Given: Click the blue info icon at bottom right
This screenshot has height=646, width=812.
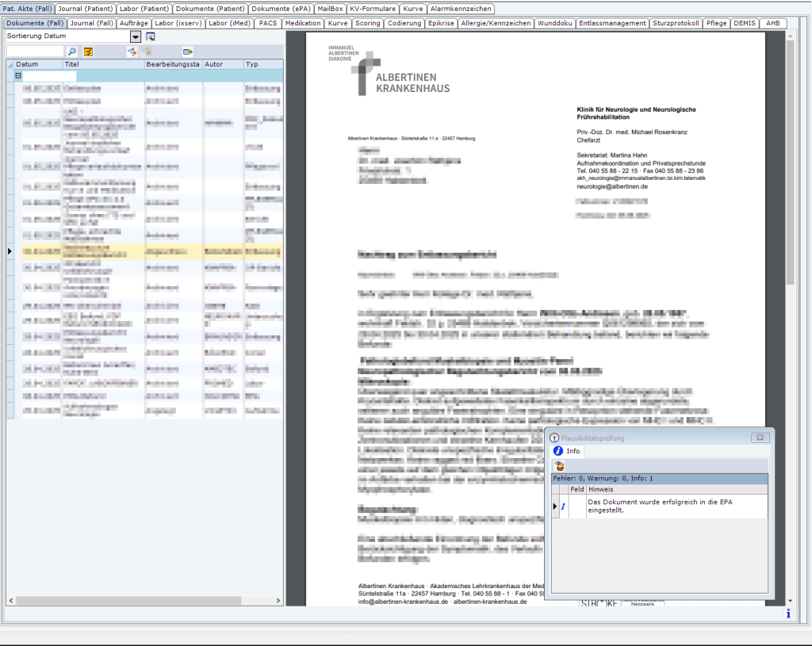Looking at the screenshot, I should click(x=787, y=614).
